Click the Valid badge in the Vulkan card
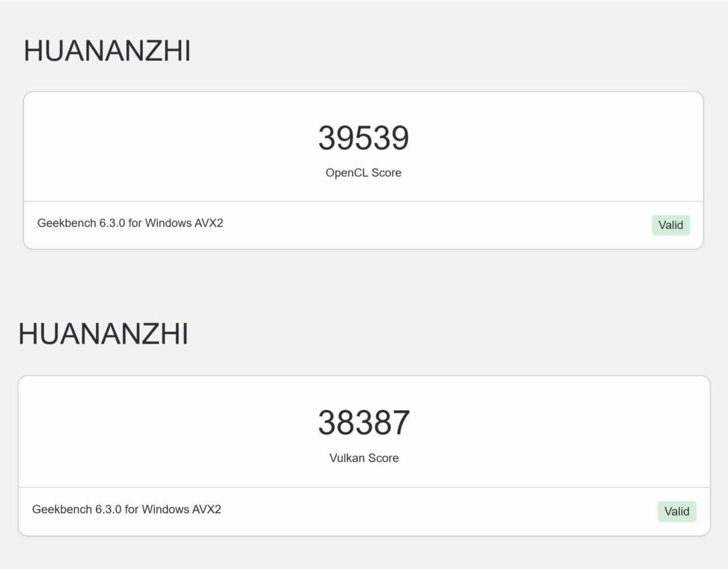This screenshot has height=569, width=728. click(x=677, y=512)
